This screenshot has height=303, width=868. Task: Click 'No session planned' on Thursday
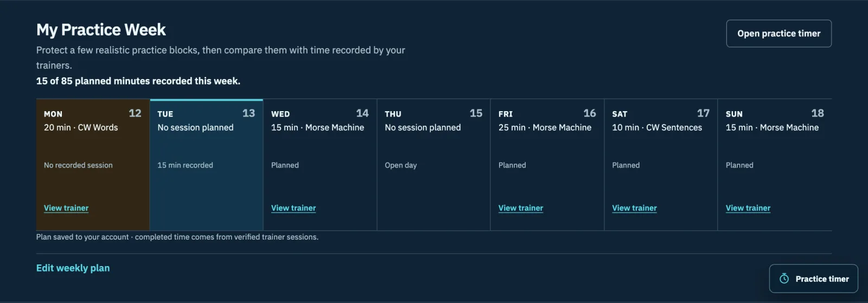pos(423,127)
